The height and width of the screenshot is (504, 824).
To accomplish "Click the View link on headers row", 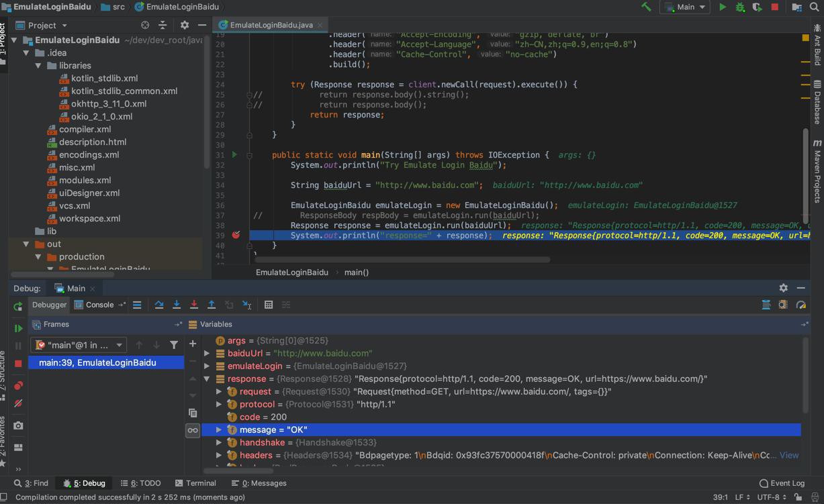I will pos(788,455).
